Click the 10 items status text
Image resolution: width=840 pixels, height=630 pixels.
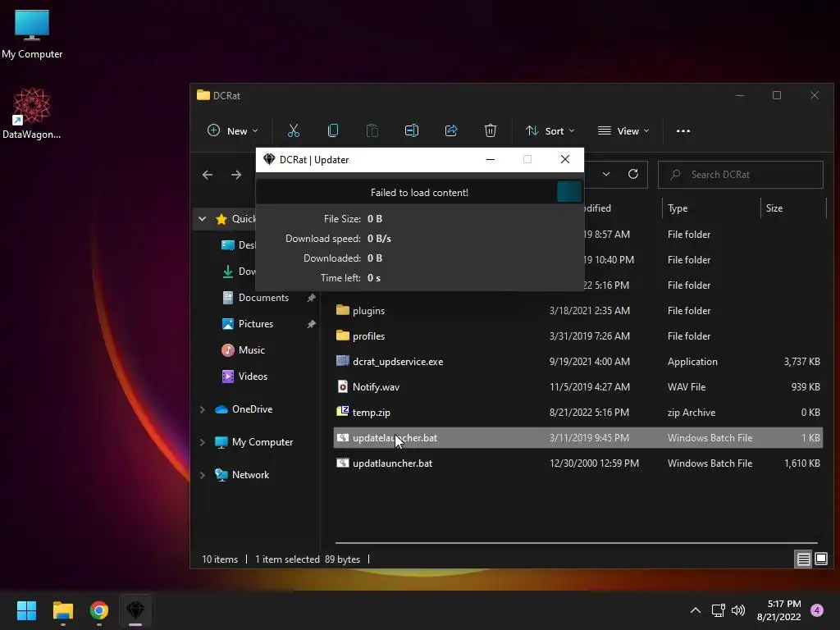(220, 559)
